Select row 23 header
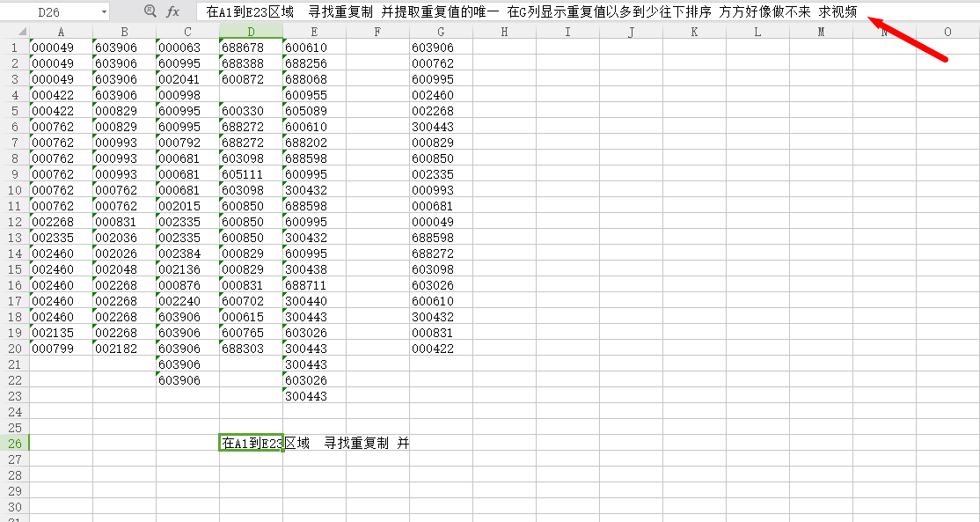This screenshot has height=522, width=980. pyautogui.click(x=15, y=396)
